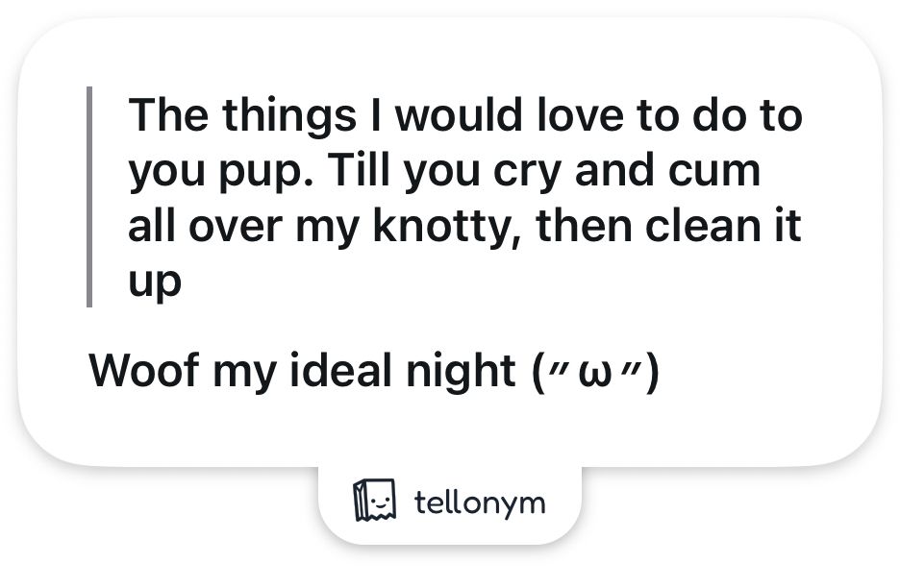The height and width of the screenshot is (588, 900).
Task: Open the tellonym wordmark link
Action: click(x=479, y=502)
